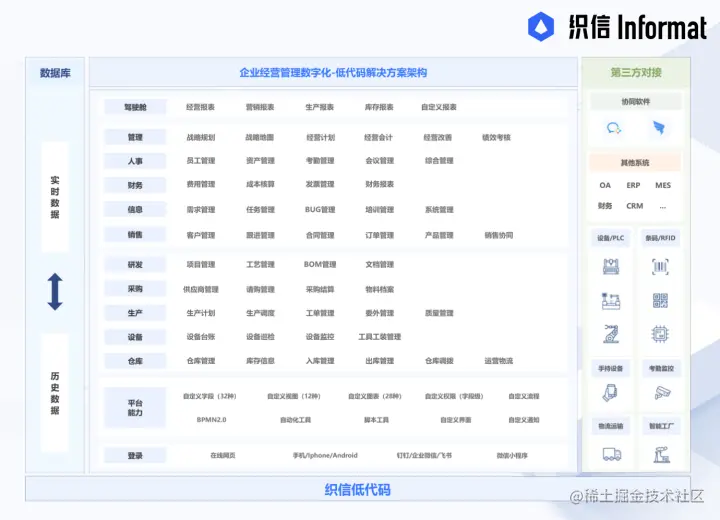Screen dimensions: 720x520
Task: Click the 采购 category label
Action: 135,288
